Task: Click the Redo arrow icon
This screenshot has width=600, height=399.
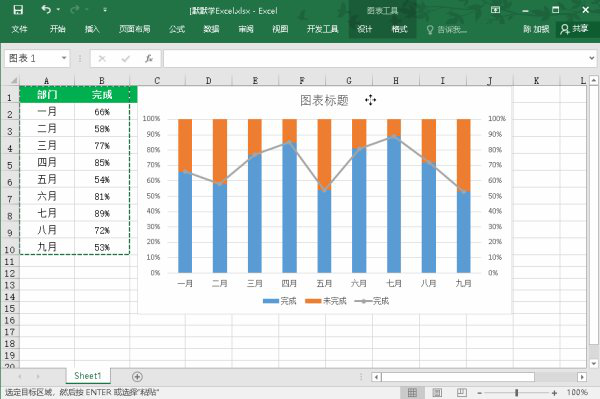Action: pyautogui.click(x=75, y=9)
